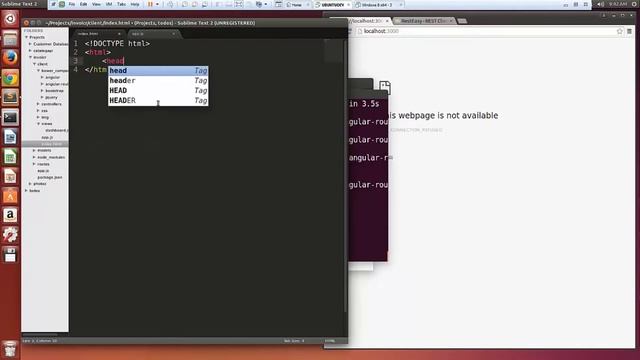Click the VMware pause button
This screenshot has height=360, width=640.
click(x=150, y=4)
